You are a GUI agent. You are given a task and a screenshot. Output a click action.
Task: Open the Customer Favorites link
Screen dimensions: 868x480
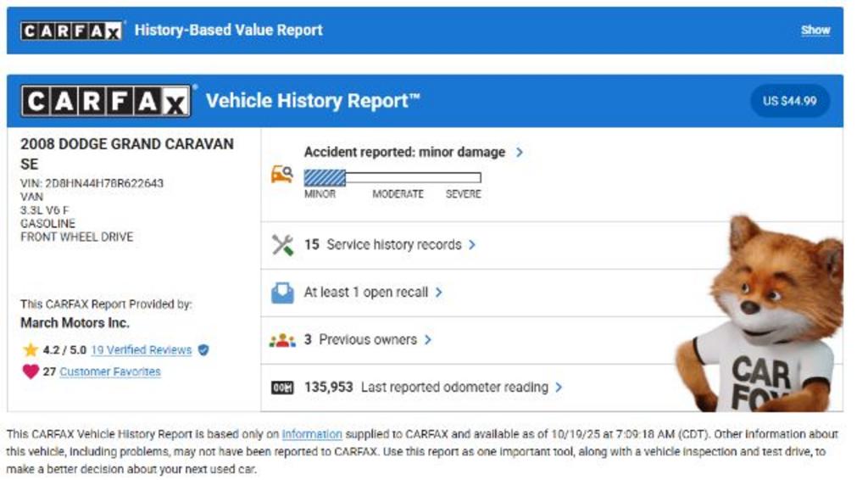pyautogui.click(x=109, y=371)
